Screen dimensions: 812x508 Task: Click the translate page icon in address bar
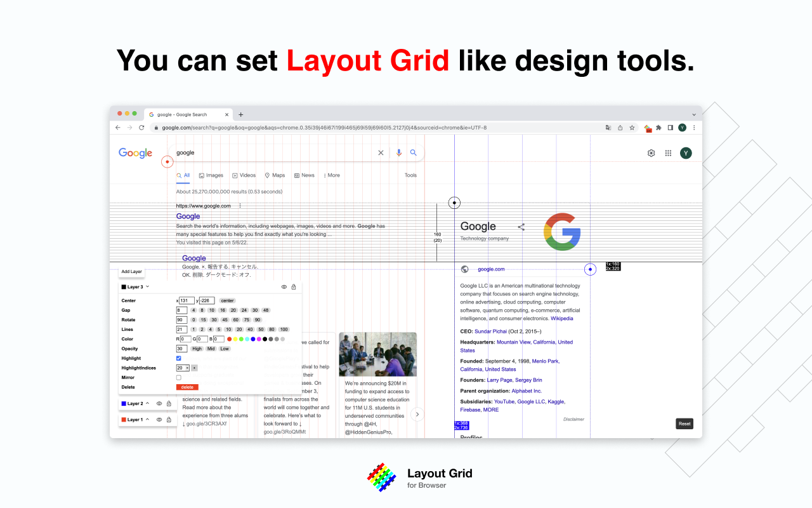pyautogui.click(x=608, y=128)
